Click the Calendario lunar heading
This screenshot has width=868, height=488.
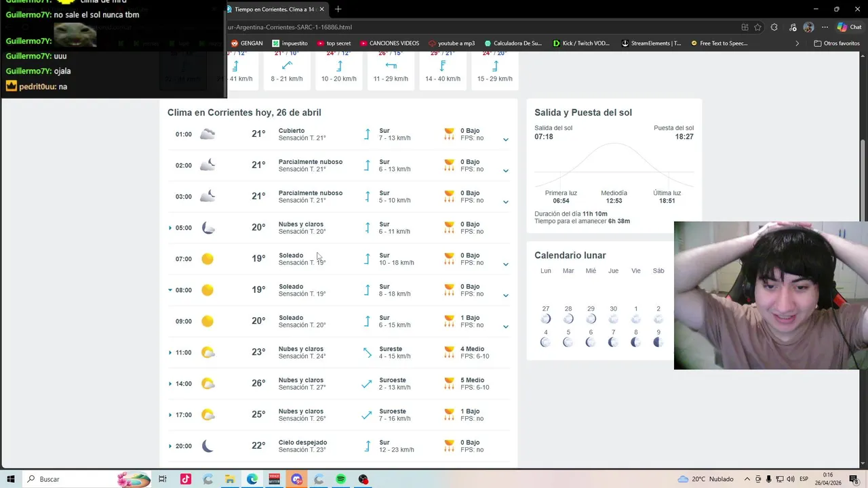(x=570, y=256)
